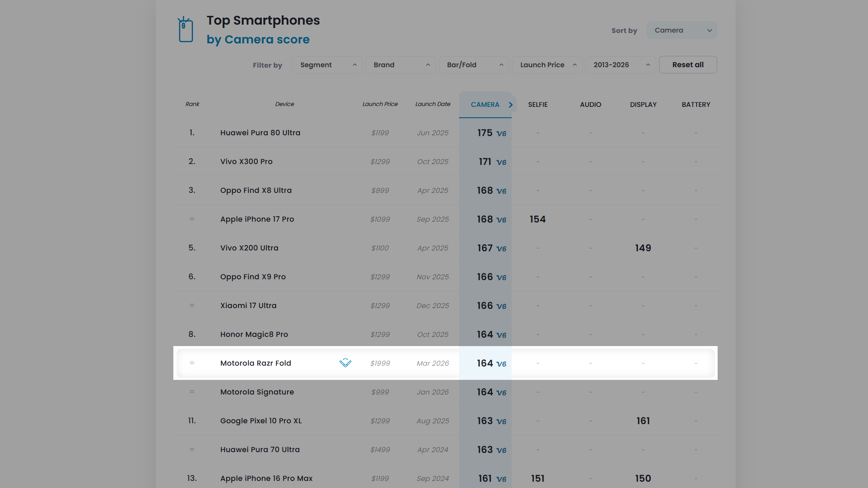
Task: Switch to the DISPLAY column tab
Action: (643, 105)
